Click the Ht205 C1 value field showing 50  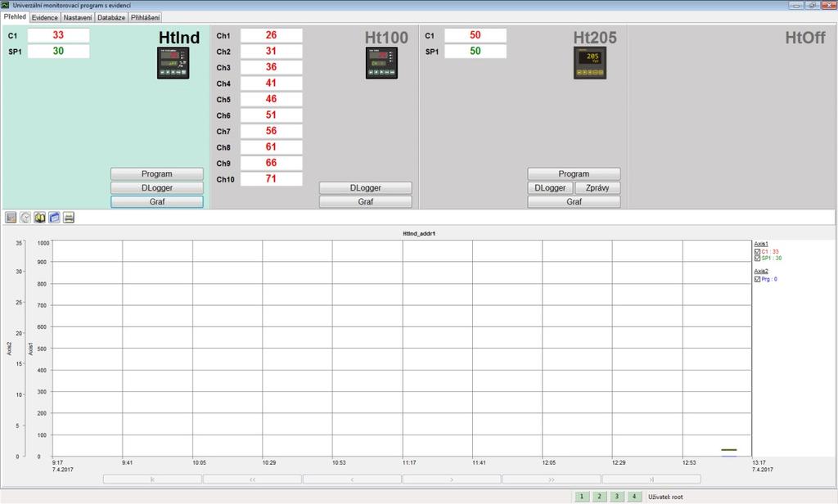coord(475,35)
